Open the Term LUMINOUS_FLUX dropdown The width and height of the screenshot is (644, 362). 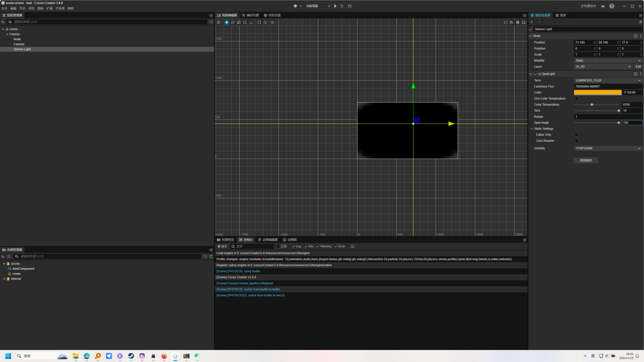point(608,80)
